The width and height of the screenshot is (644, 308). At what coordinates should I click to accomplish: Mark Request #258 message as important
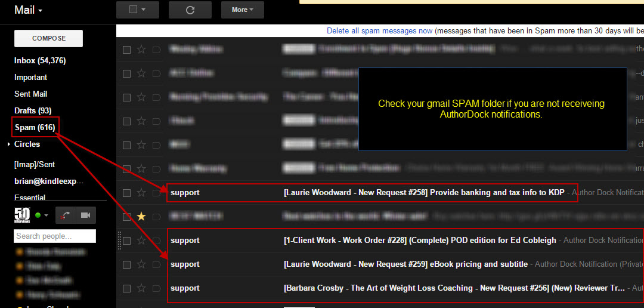156,192
